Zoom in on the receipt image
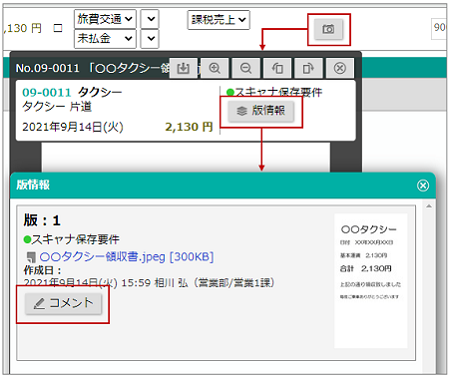This screenshot has height=378, width=449. click(214, 68)
